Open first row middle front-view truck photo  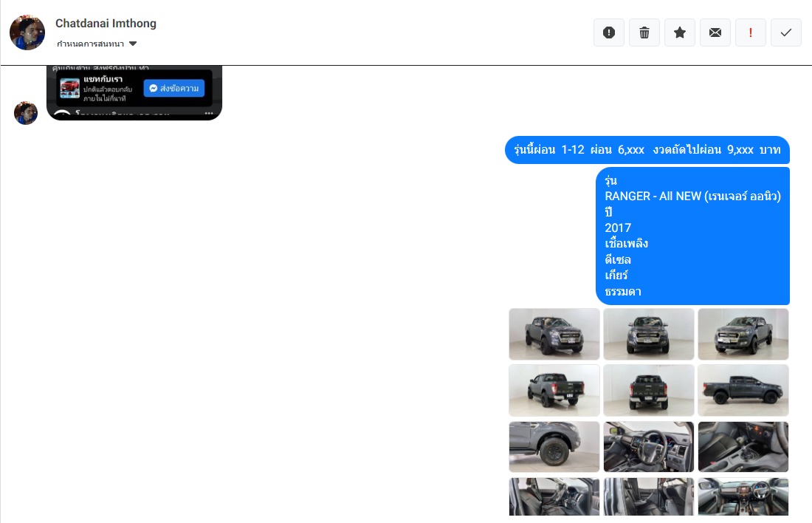point(649,335)
